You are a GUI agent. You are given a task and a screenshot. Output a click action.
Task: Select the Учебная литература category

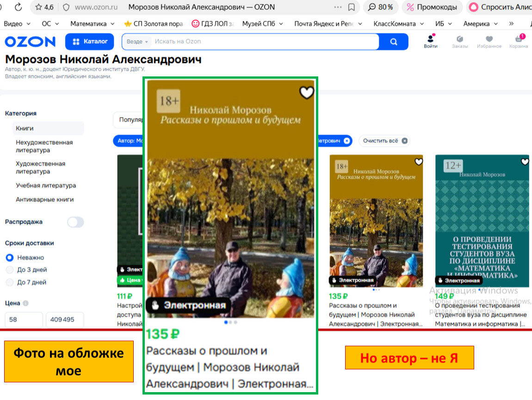[46, 186]
